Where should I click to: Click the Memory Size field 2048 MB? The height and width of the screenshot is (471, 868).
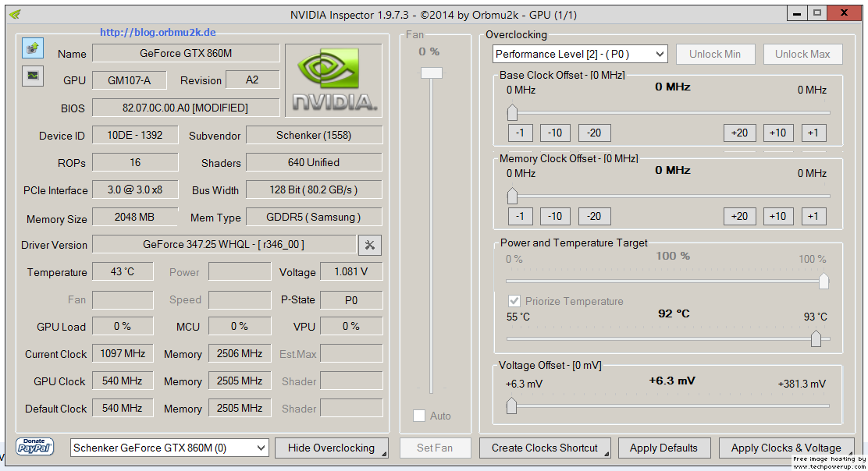(135, 218)
